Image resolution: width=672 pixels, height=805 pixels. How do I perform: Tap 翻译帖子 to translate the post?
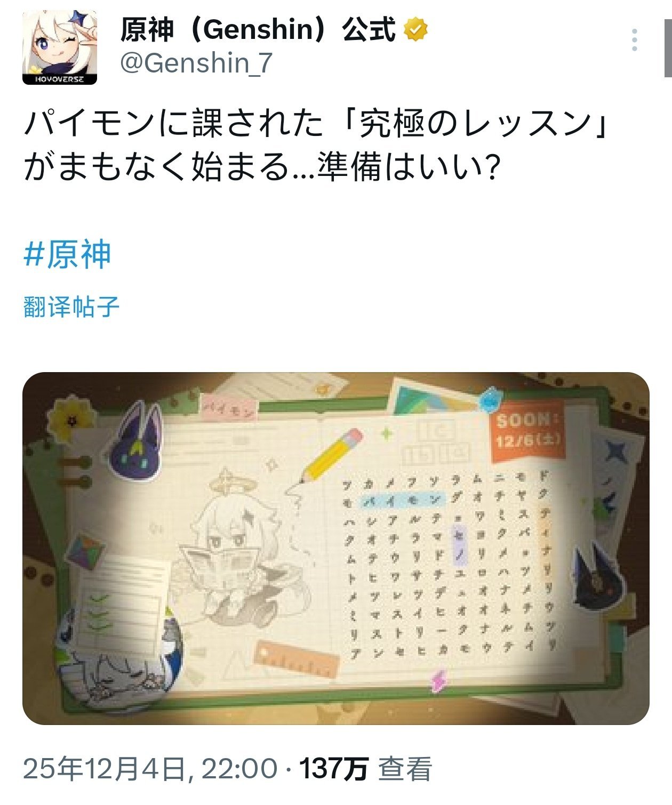[x=71, y=307]
